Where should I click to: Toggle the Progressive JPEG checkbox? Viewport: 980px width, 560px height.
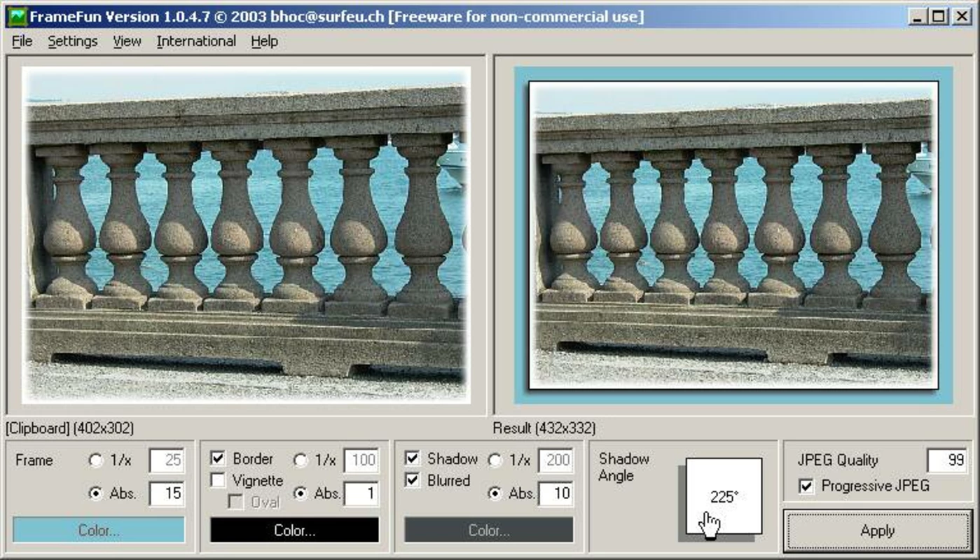pyautogui.click(x=806, y=485)
